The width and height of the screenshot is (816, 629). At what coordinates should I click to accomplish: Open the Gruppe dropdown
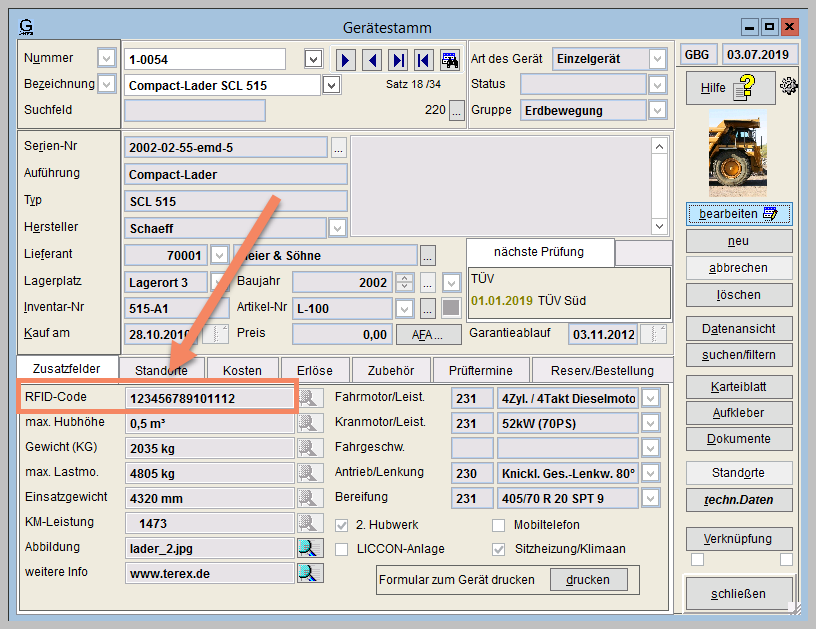[657, 110]
